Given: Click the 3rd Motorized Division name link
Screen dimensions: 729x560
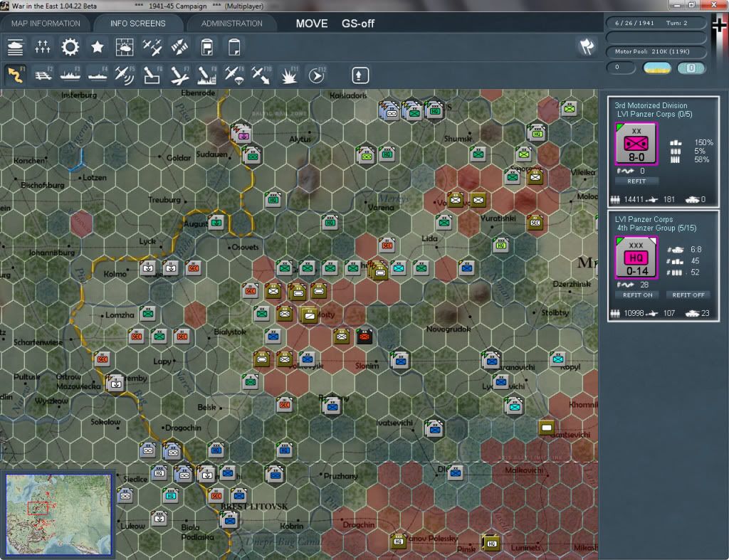Looking at the screenshot, I should [651, 105].
